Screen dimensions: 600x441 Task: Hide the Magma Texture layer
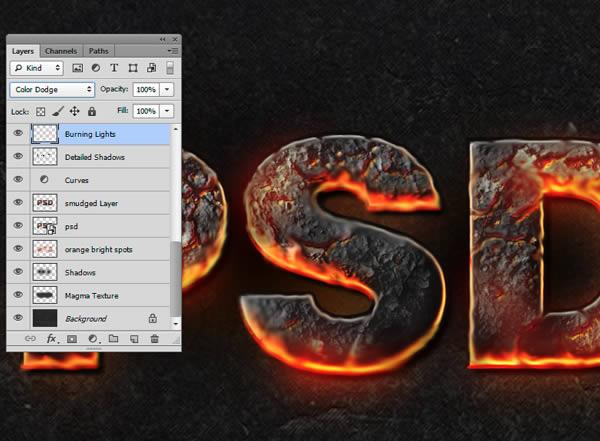click(18, 294)
